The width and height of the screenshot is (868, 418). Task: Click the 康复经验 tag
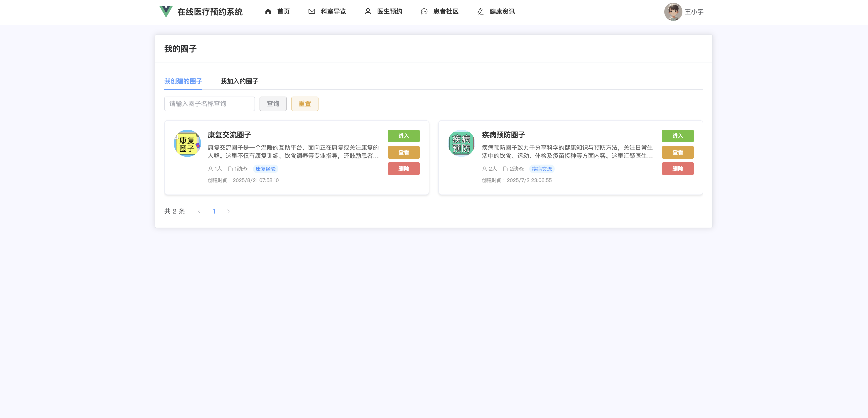(265, 169)
